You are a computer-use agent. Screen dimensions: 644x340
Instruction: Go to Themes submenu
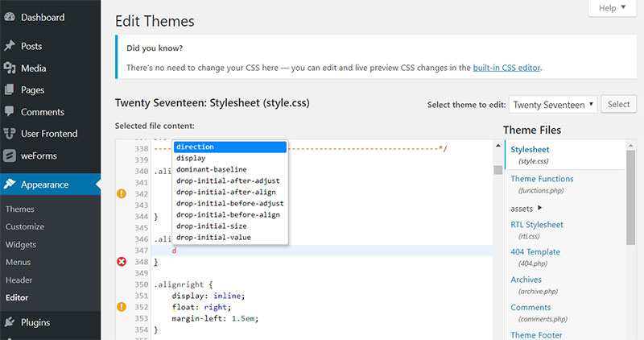(x=20, y=209)
